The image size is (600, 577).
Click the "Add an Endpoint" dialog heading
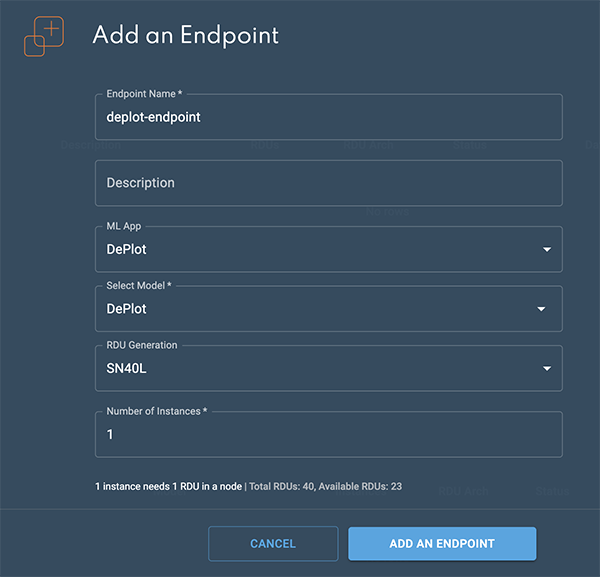click(185, 36)
